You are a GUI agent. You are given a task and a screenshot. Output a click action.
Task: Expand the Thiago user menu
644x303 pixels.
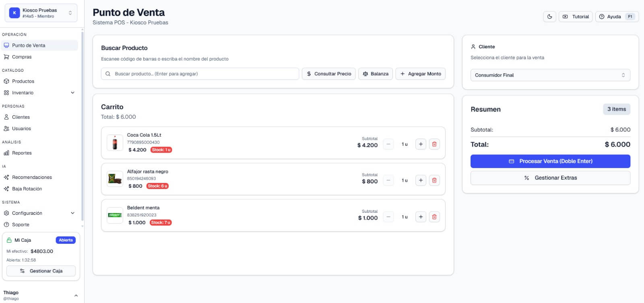41,295
